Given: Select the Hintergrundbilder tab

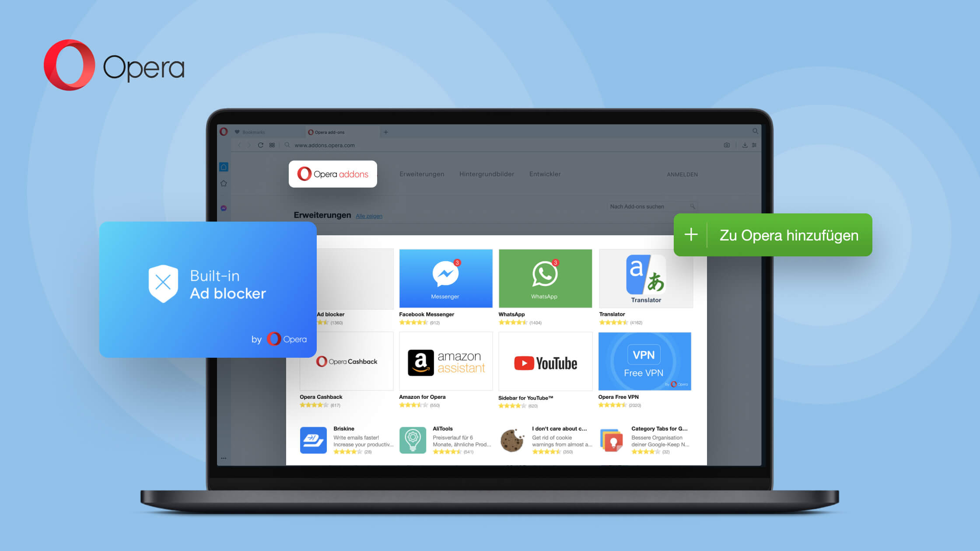Looking at the screenshot, I should point(487,174).
